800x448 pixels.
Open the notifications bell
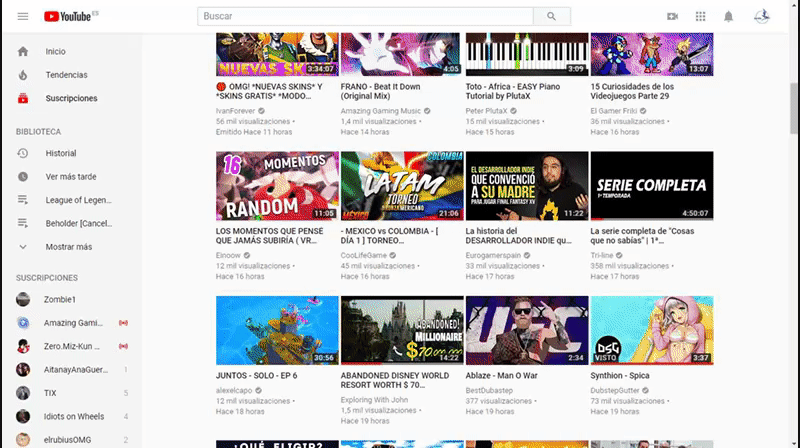(x=729, y=16)
